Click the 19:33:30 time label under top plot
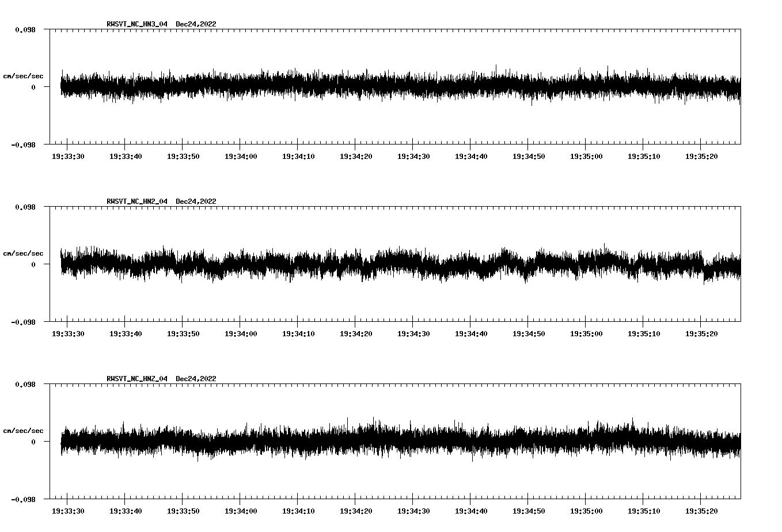782x532 pixels. click(x=67, y=155)
